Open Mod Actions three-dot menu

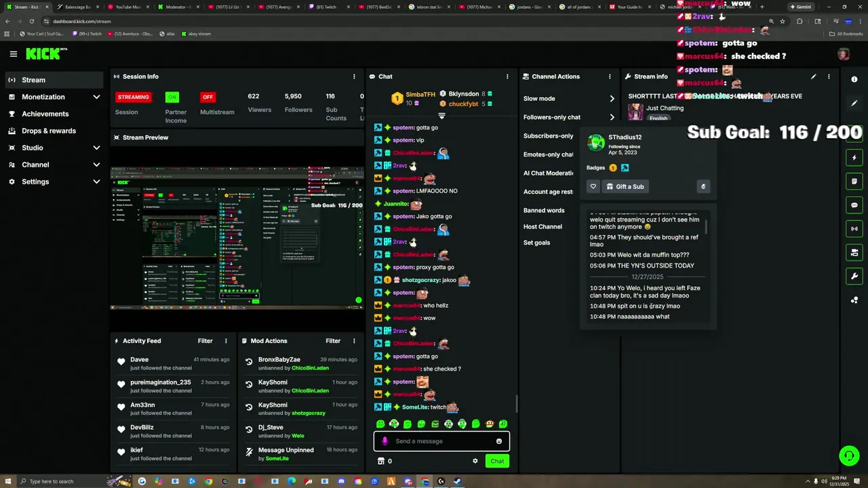353,341
